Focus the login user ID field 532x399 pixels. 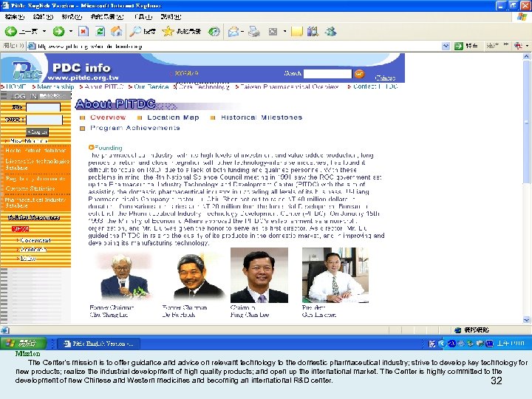(44, 108)
